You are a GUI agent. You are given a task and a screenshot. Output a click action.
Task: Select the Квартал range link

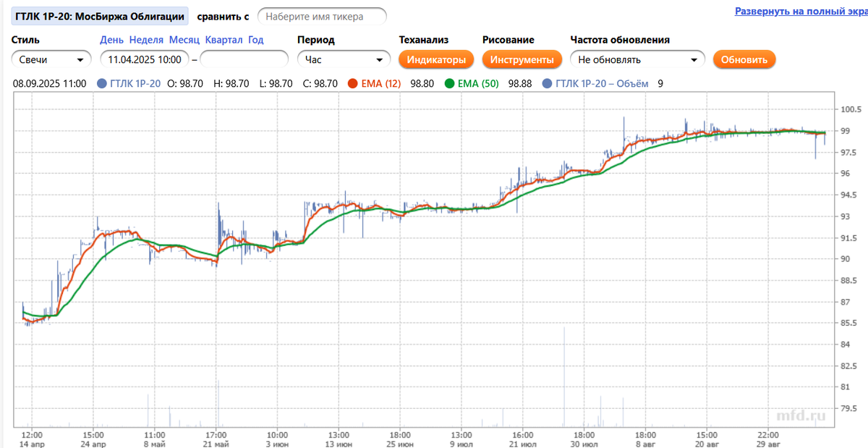[x=224, y=40]
